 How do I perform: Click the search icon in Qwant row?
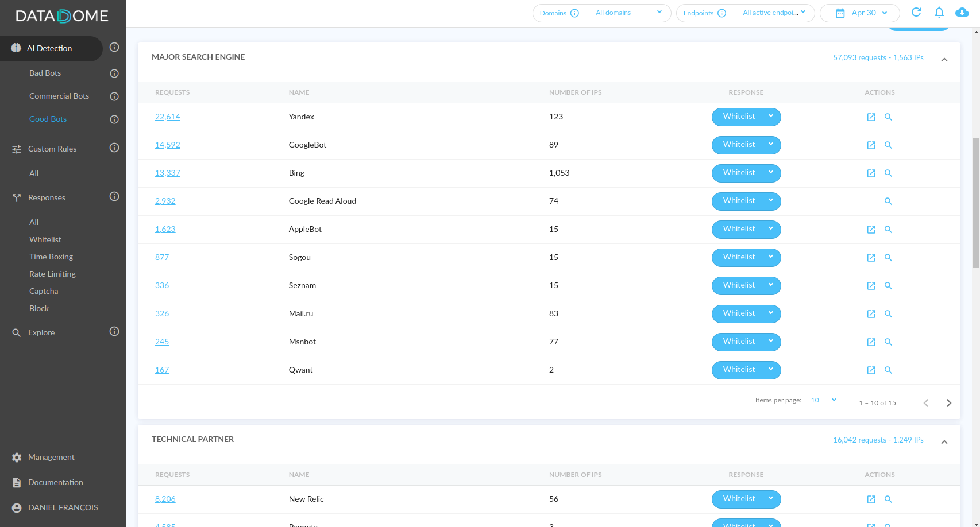coord(888,370)
